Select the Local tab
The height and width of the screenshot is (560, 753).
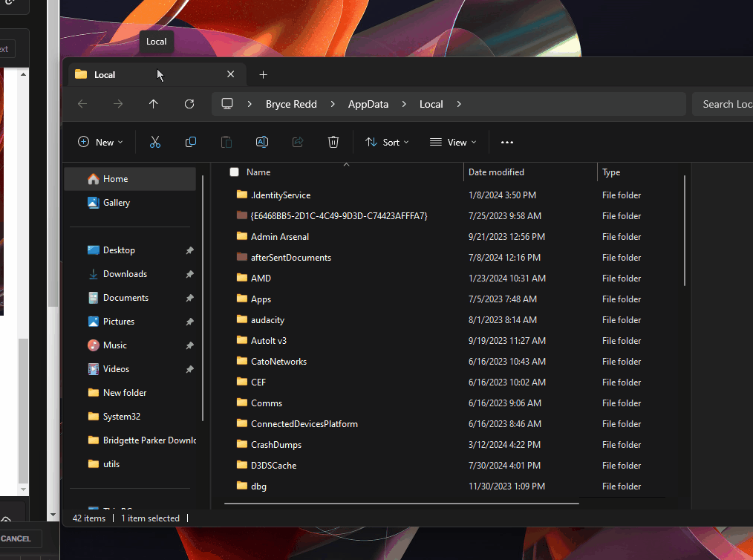156,75
